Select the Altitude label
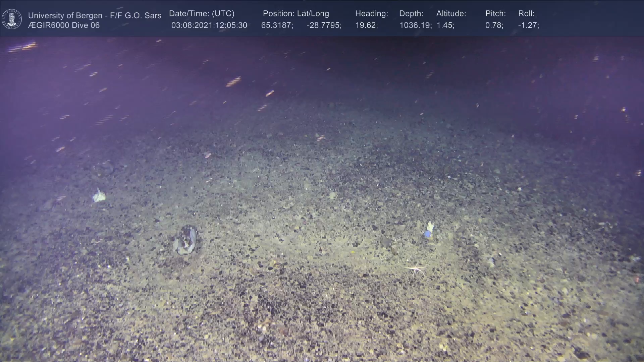The width and height of the screenshot is (644, 362). click(451, 14)
